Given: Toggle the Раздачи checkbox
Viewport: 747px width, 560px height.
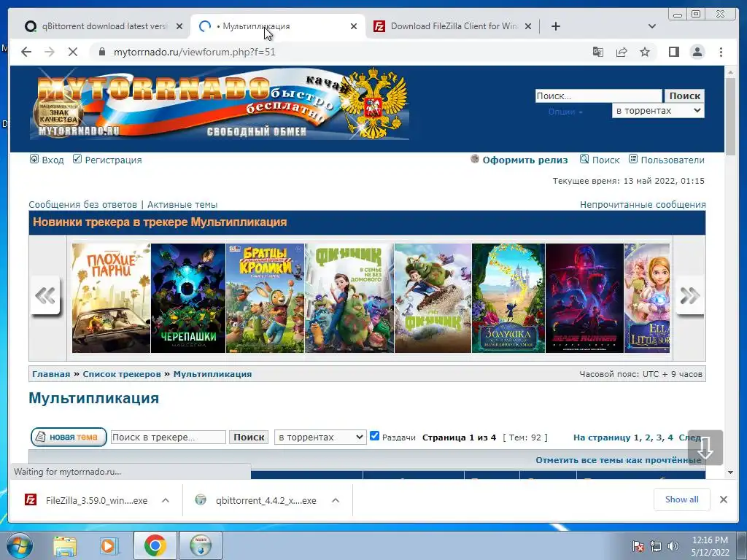Looking at the screenshot, I should (375, 436).
